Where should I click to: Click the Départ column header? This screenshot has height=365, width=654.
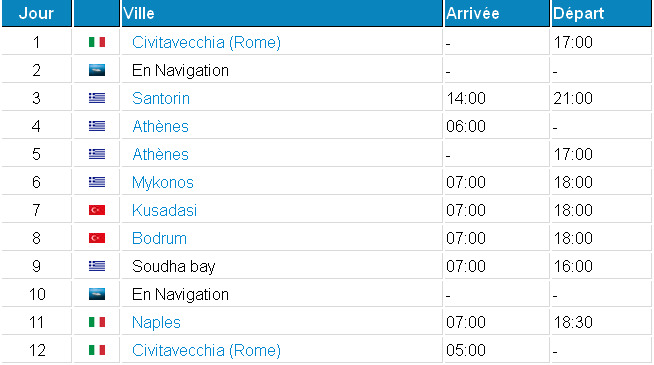coord(601,13)
